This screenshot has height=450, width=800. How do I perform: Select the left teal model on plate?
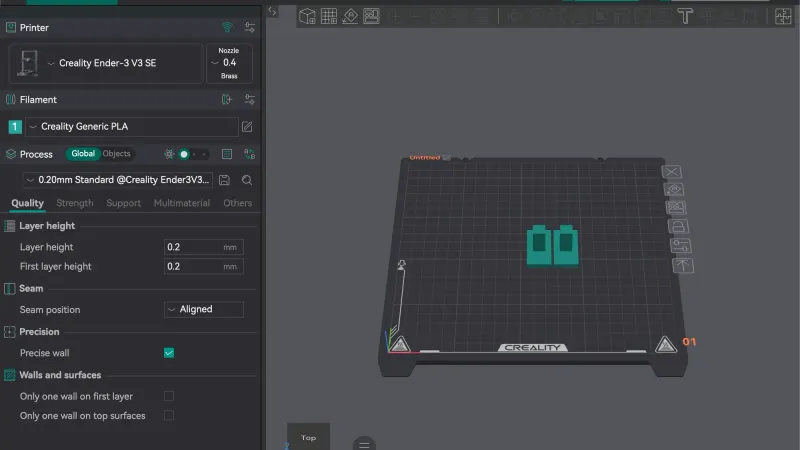(539, 245)
